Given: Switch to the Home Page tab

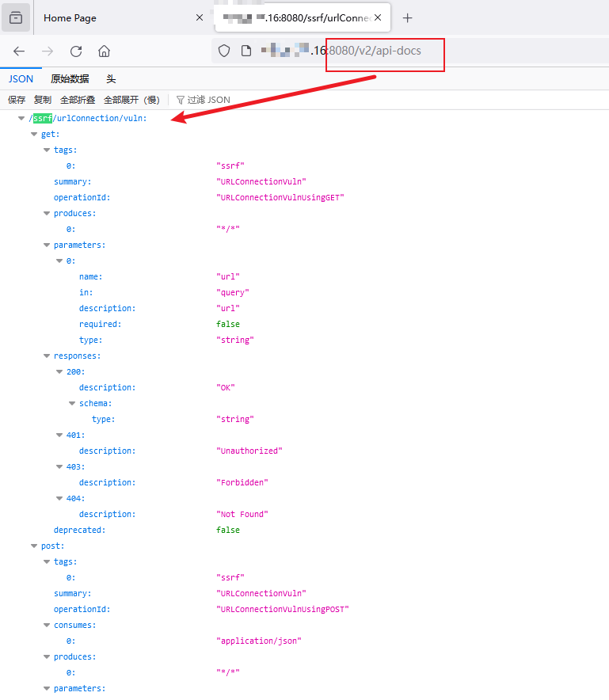Looking at the screenshot, I should (121, 18).
